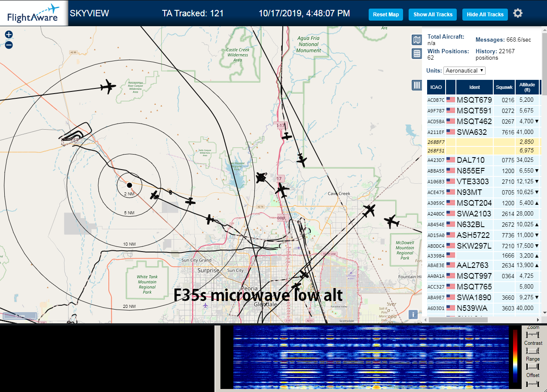The image size is (547, 392).
Task: Toggle the grid overlay icon
Action: click(x=417, y=54)
